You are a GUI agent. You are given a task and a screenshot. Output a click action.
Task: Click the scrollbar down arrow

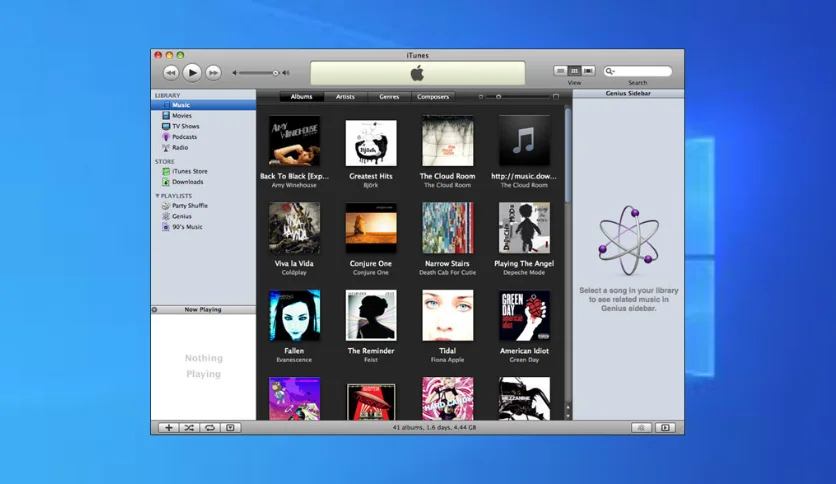pos(568,416)
